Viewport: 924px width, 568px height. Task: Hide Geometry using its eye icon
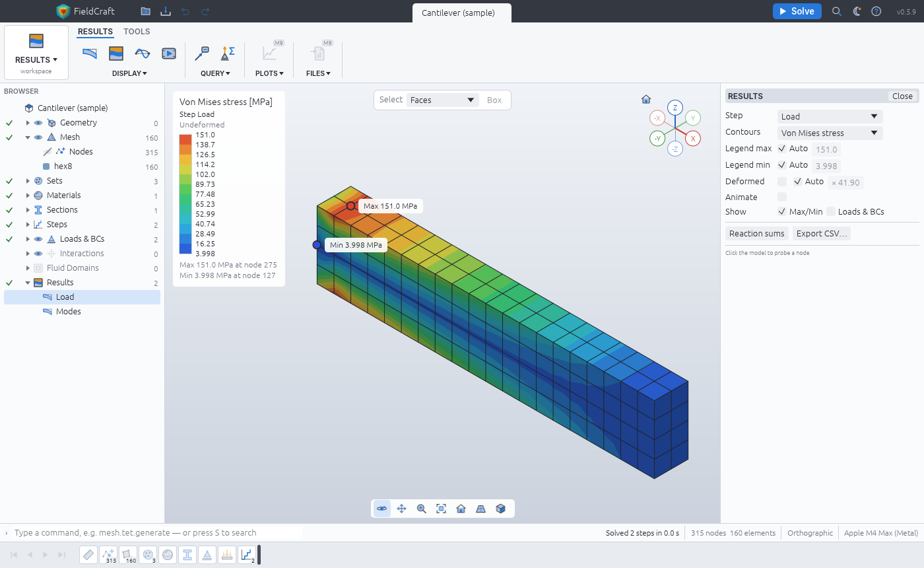click(x=38, y=123)
